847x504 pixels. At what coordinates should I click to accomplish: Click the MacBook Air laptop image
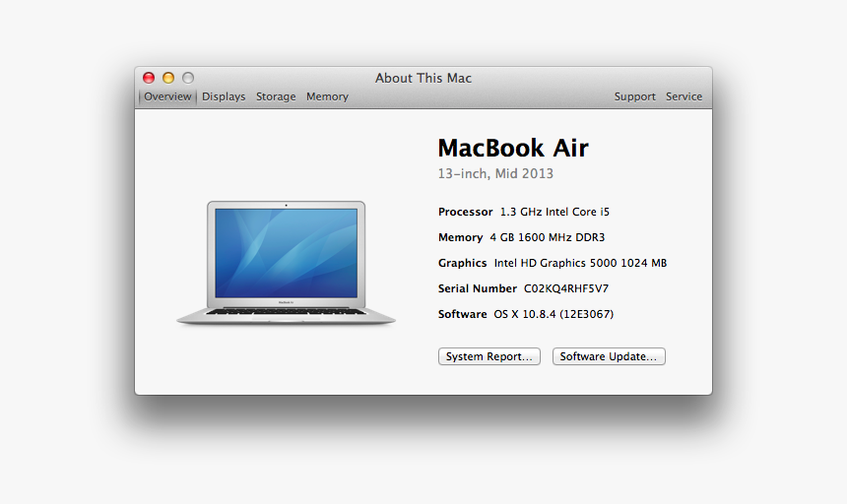[286, 263]
